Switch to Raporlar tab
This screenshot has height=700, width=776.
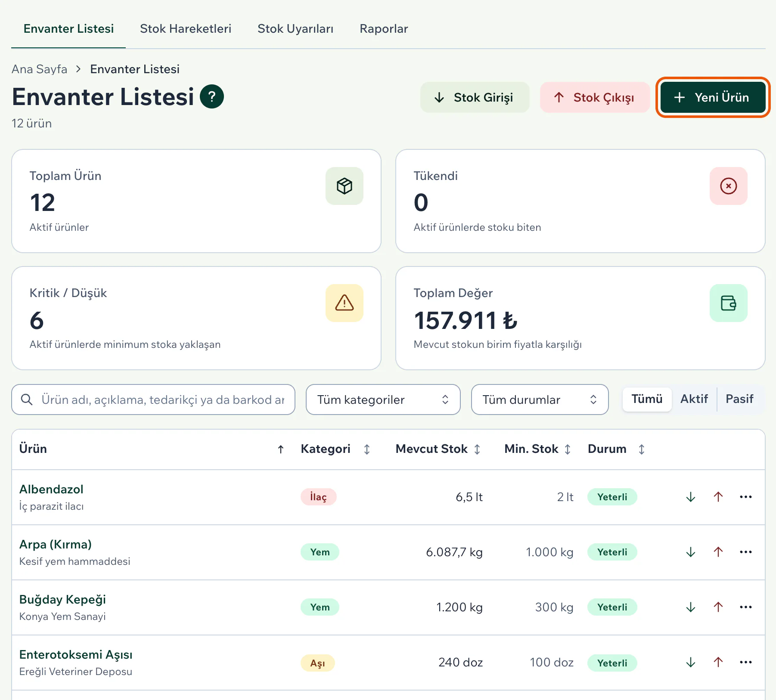(384, 29)
